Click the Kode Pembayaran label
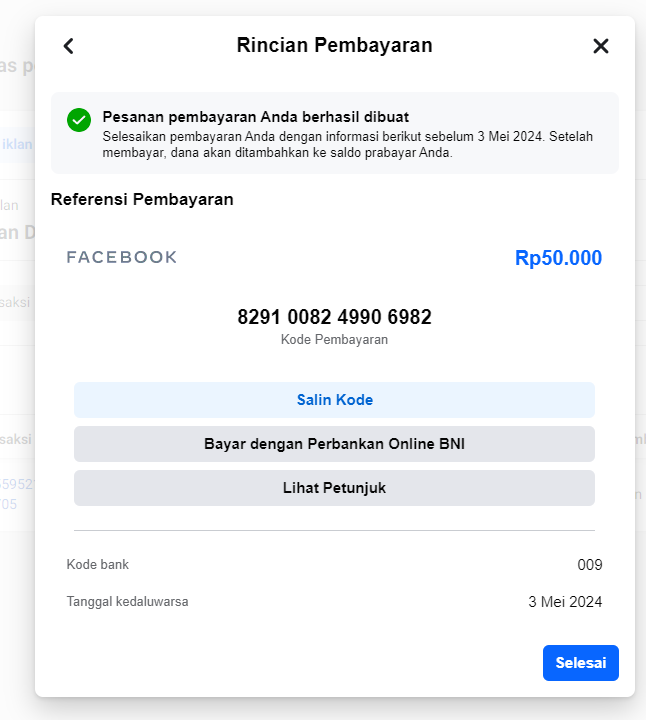The width and height of the screenshot is (646, 720). [x=334, y=339]
